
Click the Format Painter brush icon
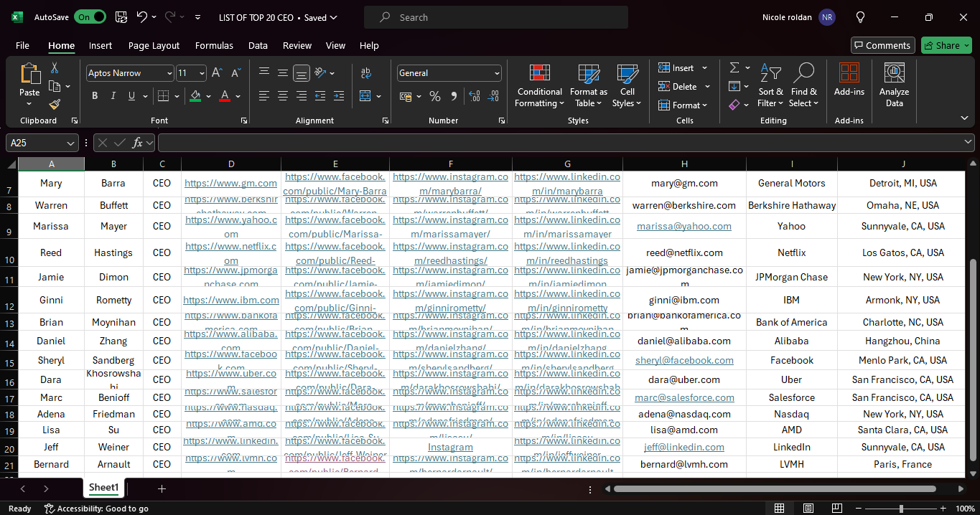tap(55, 104)
